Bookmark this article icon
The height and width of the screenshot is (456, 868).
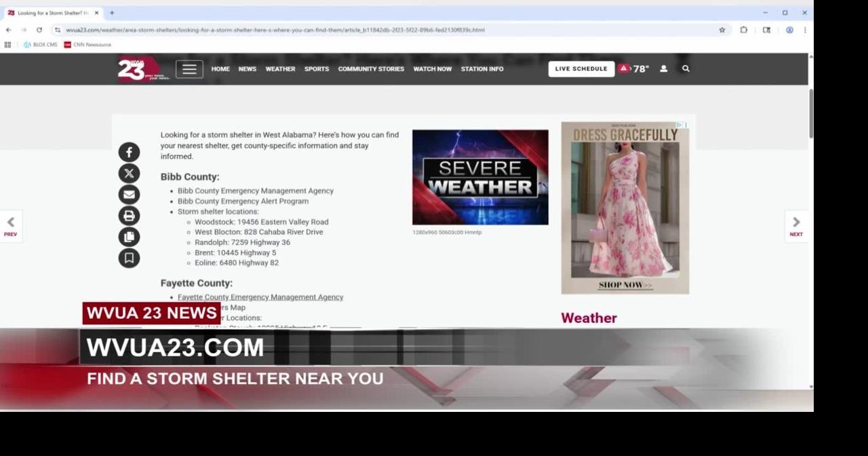tap(129, 258)
